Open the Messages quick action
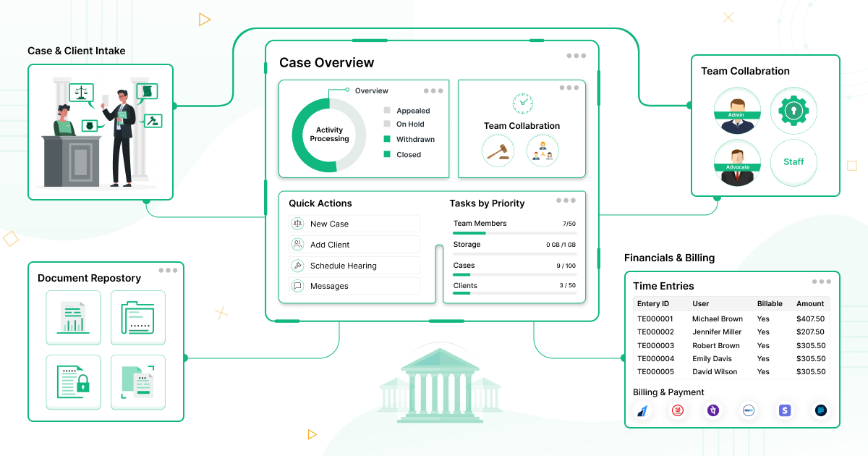The image size is (868, 456). click(354, 286)
